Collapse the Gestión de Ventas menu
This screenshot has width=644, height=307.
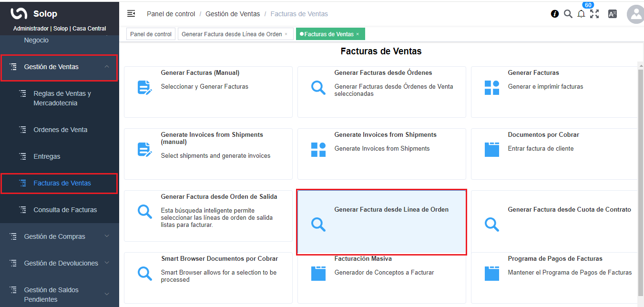click(x=107, y=67)
